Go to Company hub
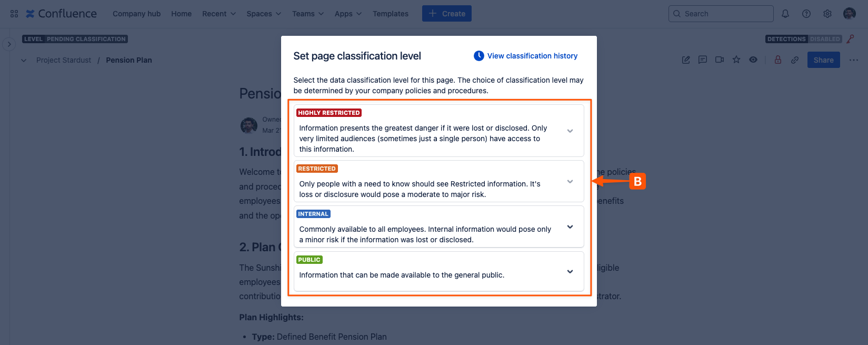The width and height of the screenshot is (868, 345). tap(136, 14)
